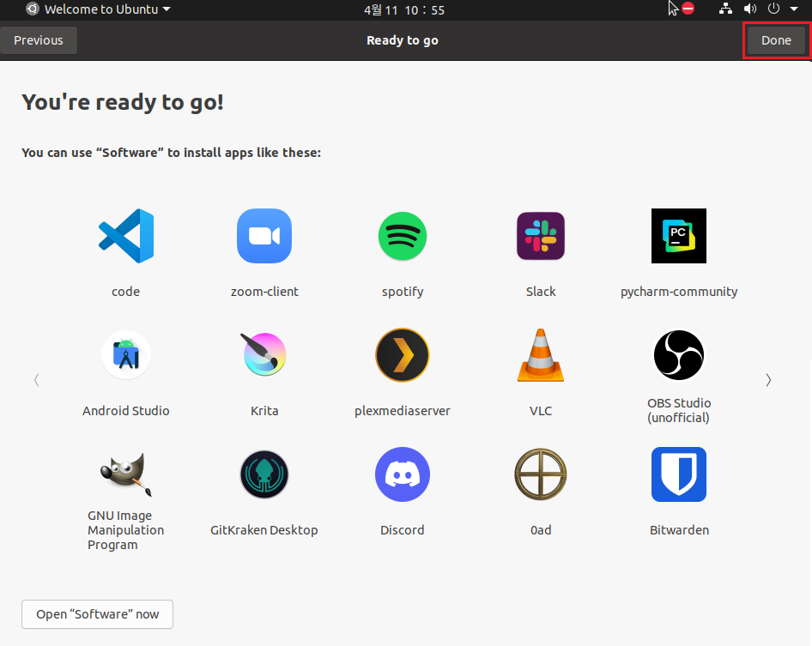Click the "plexmediaserver" label
812x646 pixels.
point(403,411)
